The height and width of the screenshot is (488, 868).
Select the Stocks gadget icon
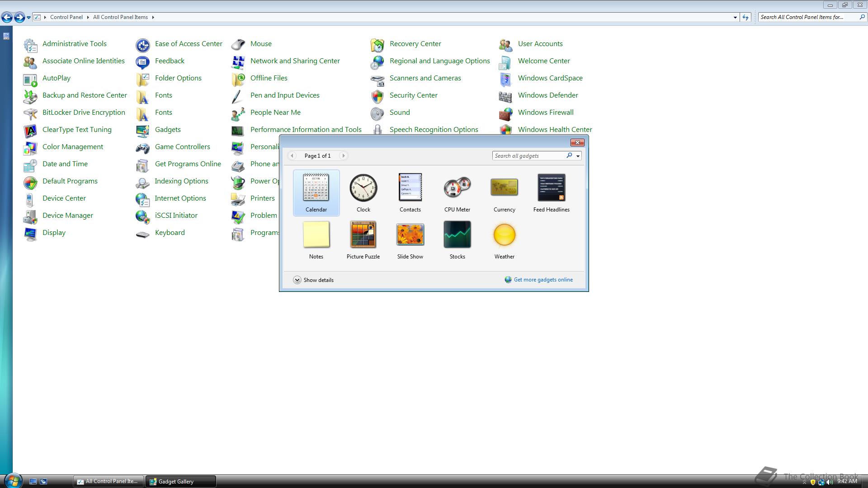457,234
